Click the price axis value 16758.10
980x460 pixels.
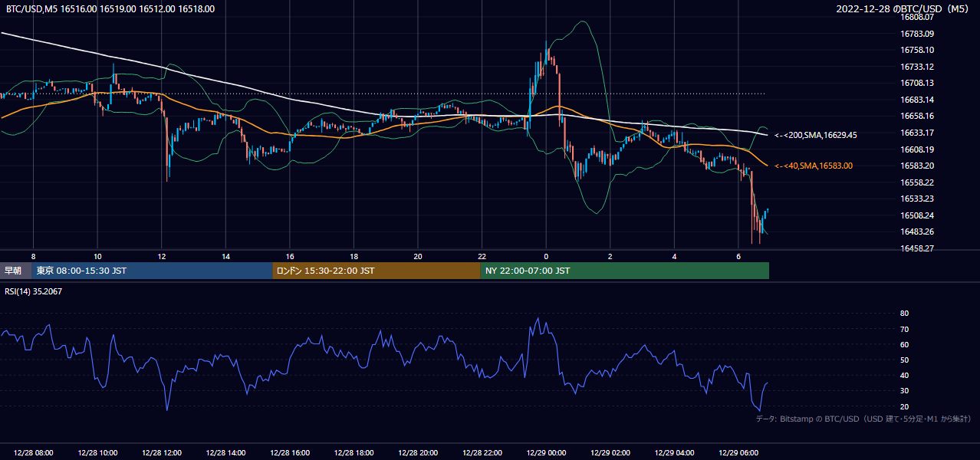(x=917, y=50)
